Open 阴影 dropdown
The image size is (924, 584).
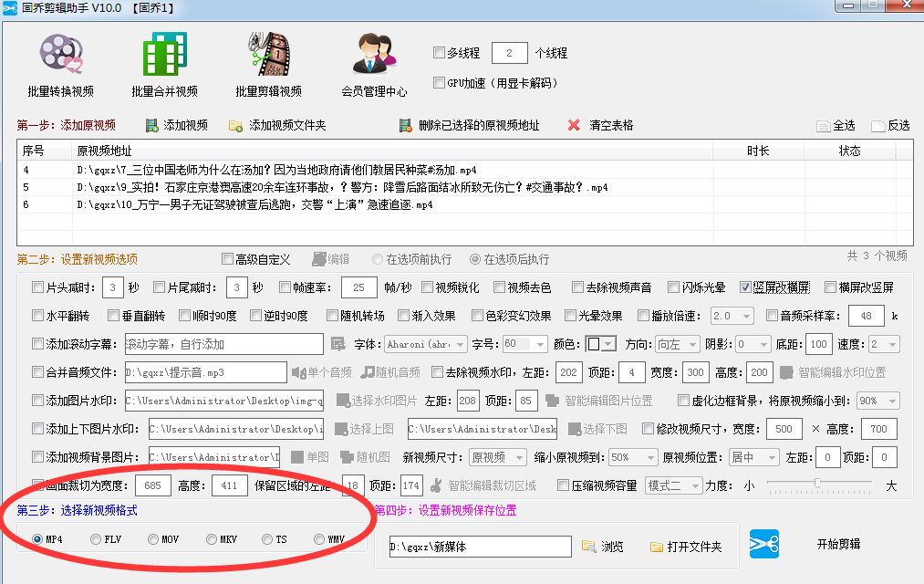tap(753, 344)
